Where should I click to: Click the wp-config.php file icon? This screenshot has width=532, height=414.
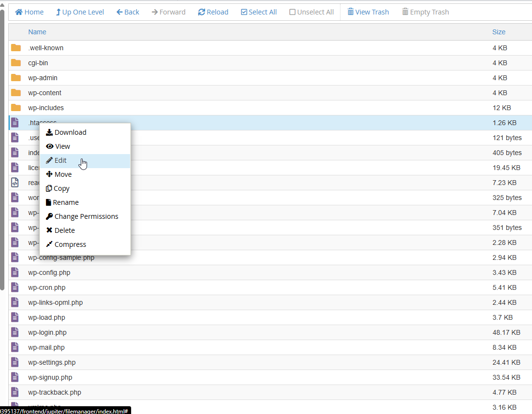click(15, 272)
